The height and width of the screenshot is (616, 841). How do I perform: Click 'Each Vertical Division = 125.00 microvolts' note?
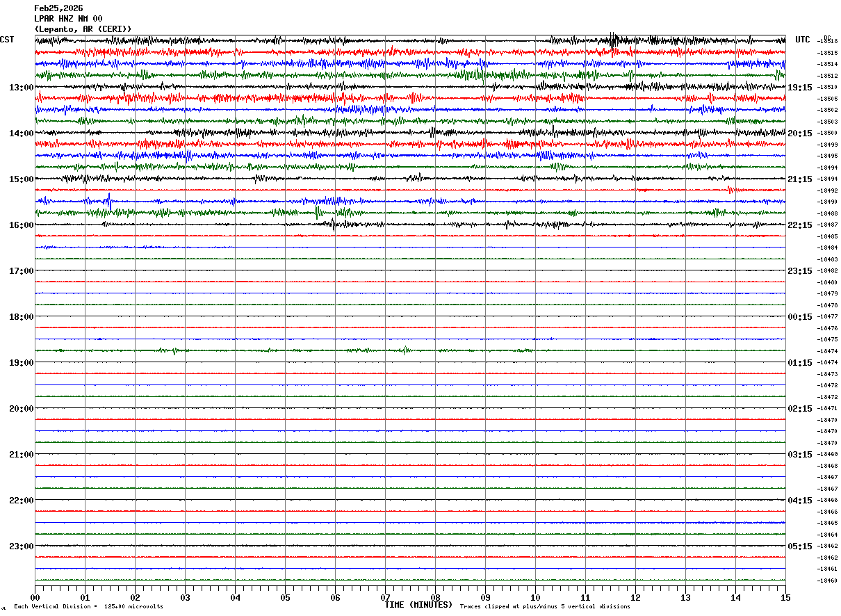[x=88, y=607]
